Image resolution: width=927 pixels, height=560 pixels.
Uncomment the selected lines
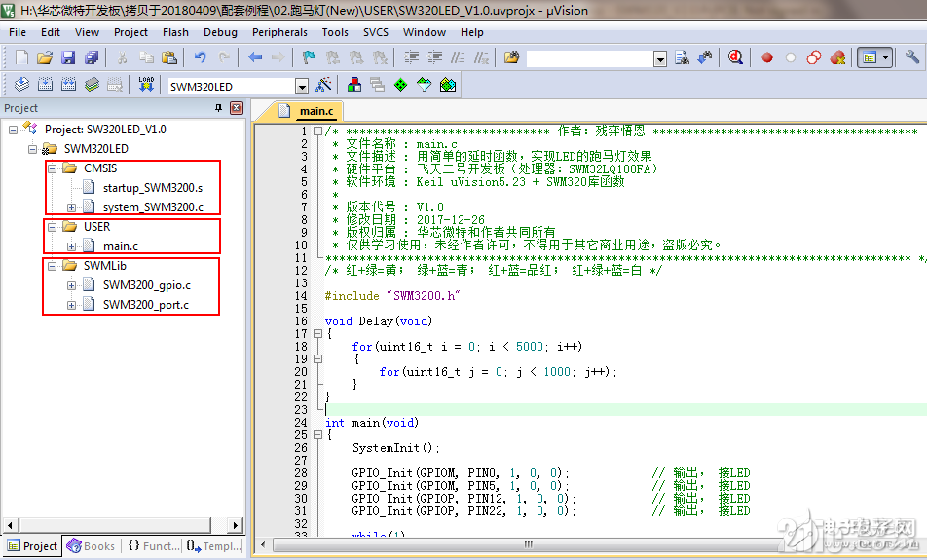coord(482,57)
